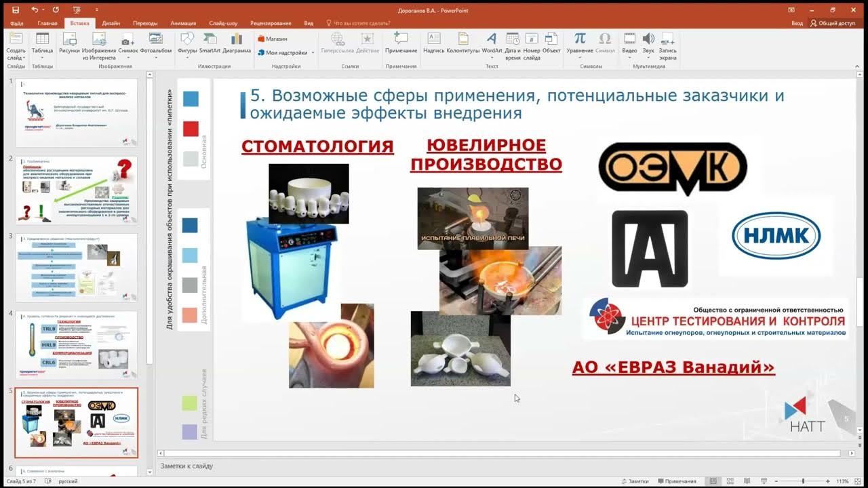Click the Redo icon in title bar
This screenshot has height=488, width=868.
tap(56, 10)
